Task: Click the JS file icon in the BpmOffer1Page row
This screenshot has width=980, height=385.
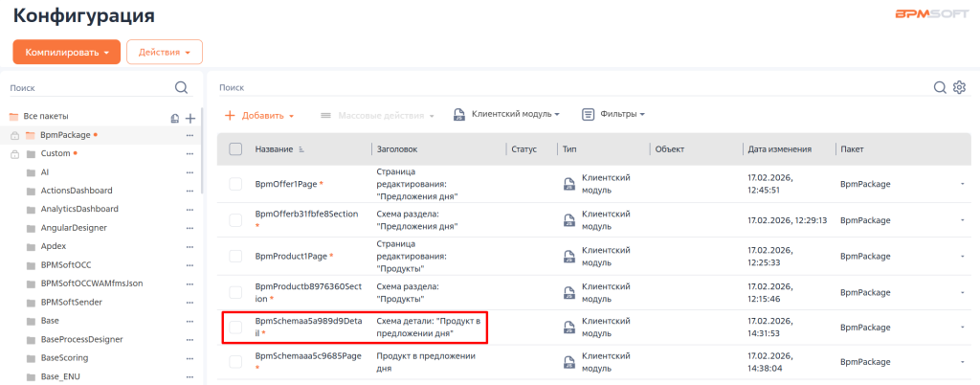Action: tap(568, 184)
